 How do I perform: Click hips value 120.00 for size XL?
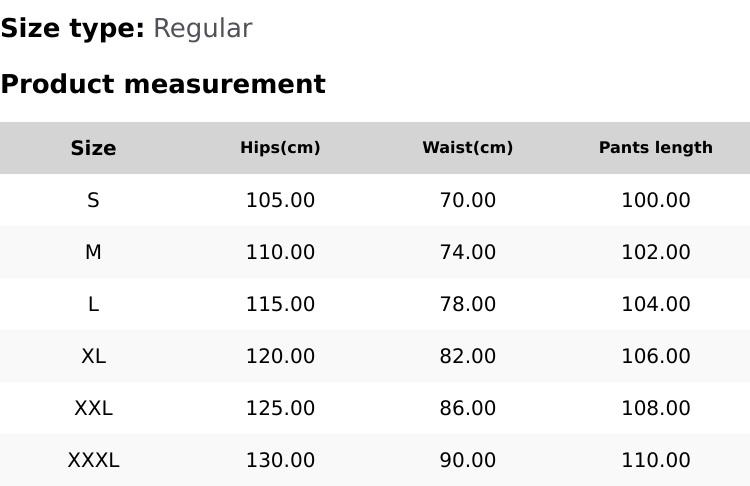[280, 356]
